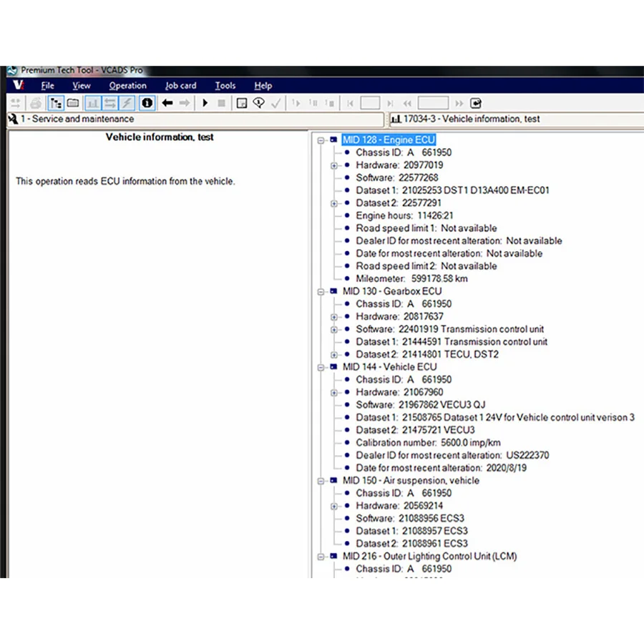The image size is (644, 644).
Task: Click the go-to-last record icon
Action: (390, 103)
